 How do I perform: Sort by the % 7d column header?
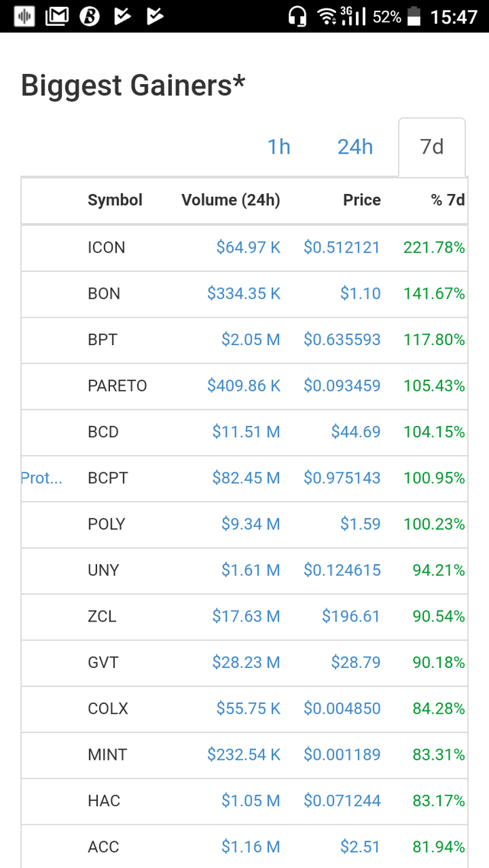(x=448, y=200)
